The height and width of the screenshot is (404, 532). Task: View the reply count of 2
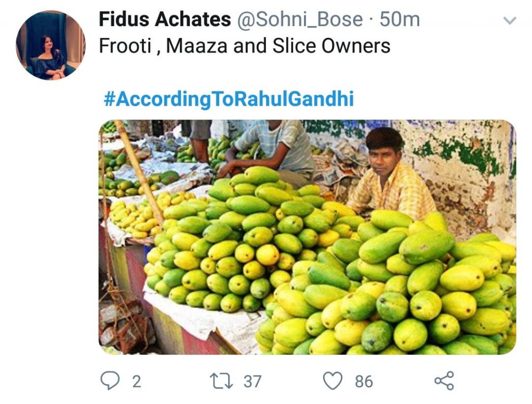136,382
